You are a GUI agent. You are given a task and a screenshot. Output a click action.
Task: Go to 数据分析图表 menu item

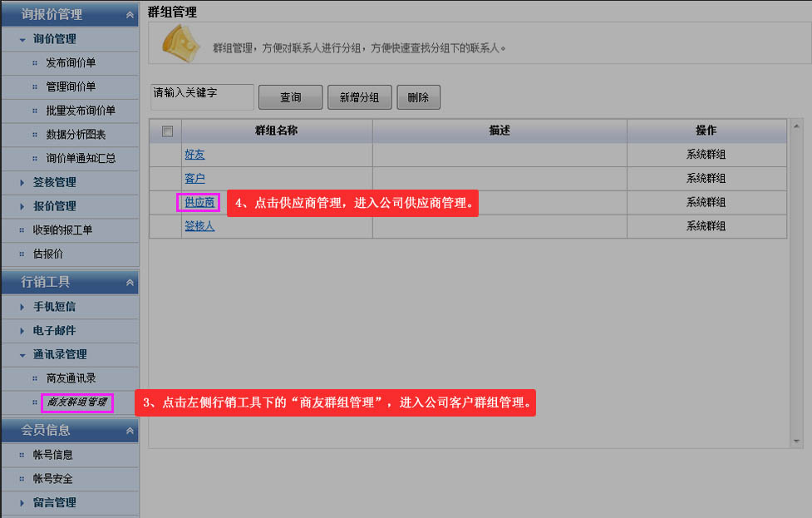pos(76,135)
